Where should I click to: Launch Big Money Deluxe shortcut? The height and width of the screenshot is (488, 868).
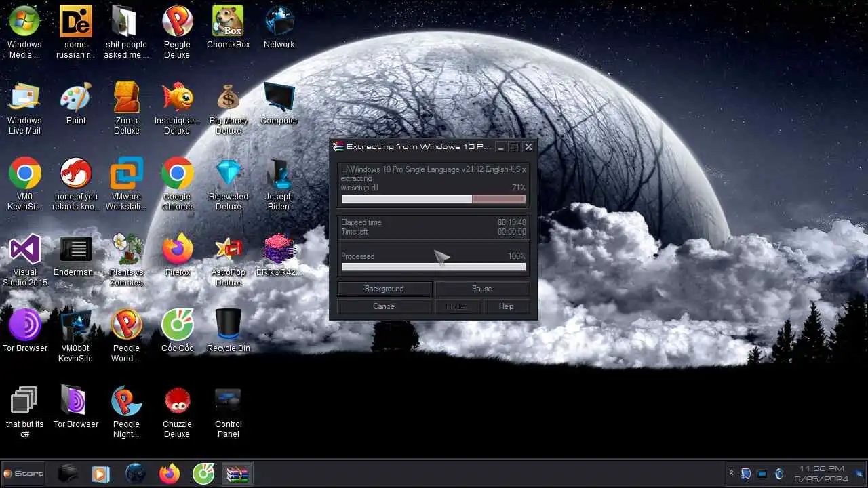(229, 108)
